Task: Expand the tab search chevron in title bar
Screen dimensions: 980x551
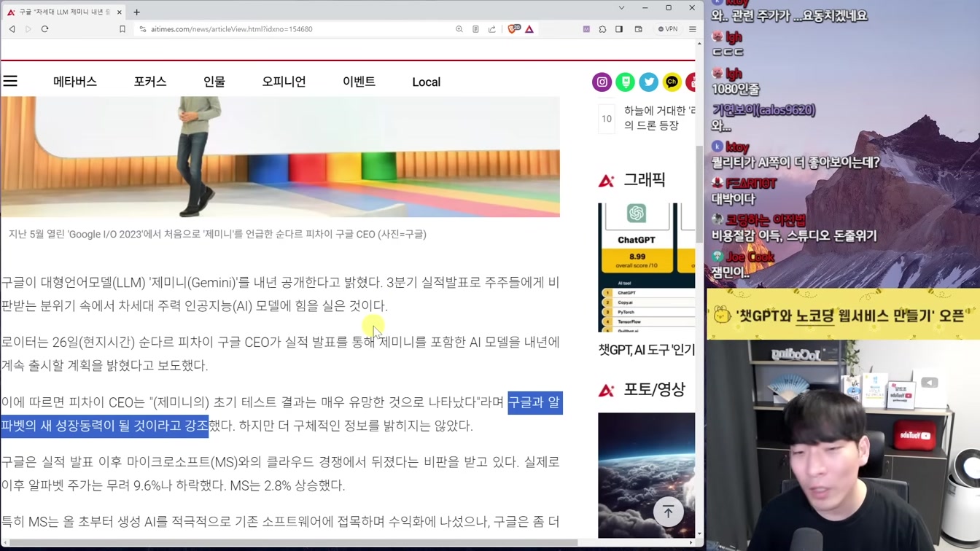Action: pos(621,8)
